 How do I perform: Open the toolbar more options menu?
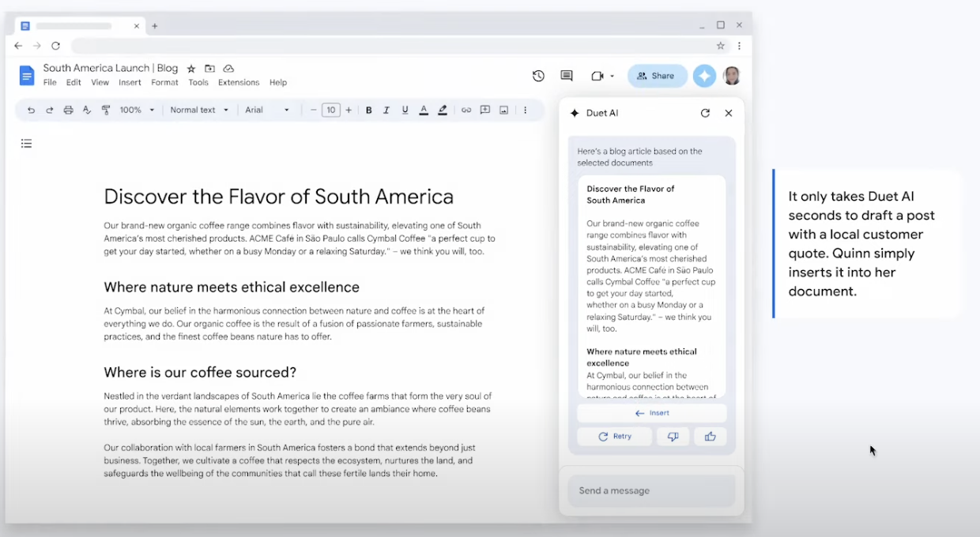[525, 110]
